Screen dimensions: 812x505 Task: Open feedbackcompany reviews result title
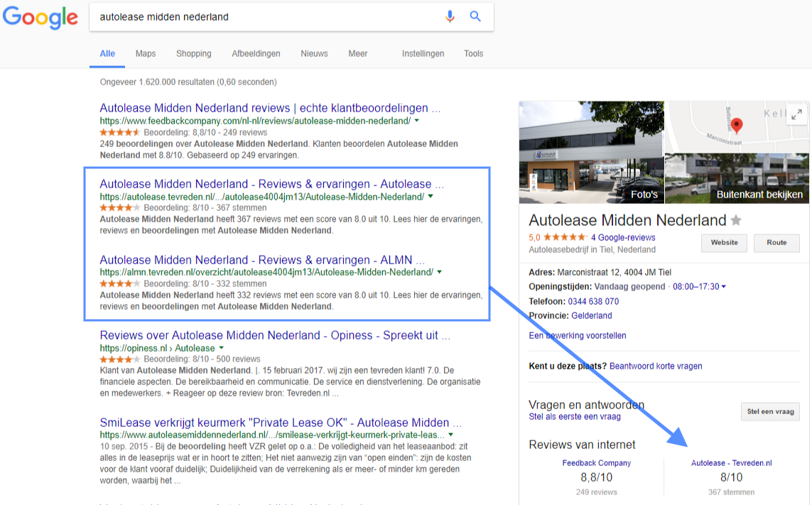coord(270,108)
